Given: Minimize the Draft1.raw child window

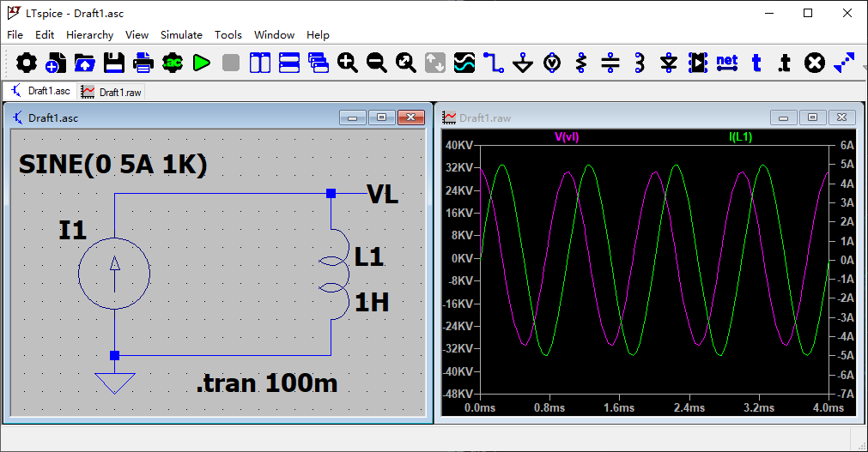Looking at the screenshot, I should (x=783, y=118).
